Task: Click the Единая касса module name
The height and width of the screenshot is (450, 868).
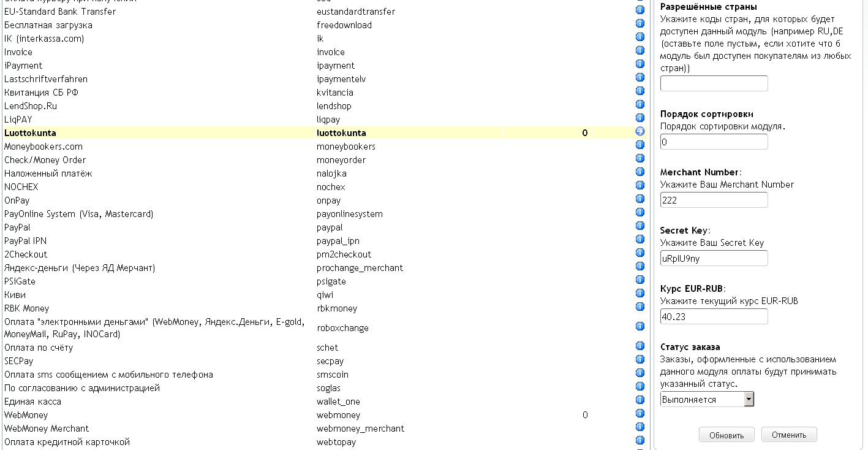Action: pyautogui.click(x=32, y=402)
